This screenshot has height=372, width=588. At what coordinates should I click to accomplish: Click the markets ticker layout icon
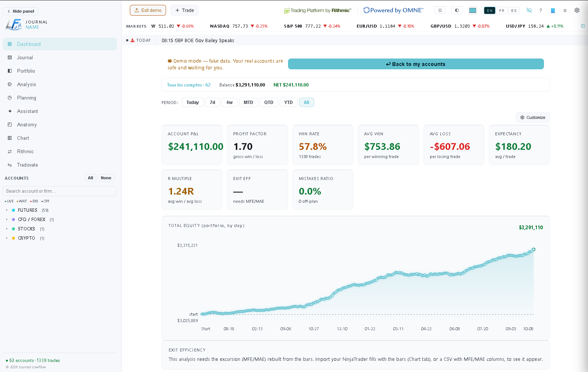point(583,26)
